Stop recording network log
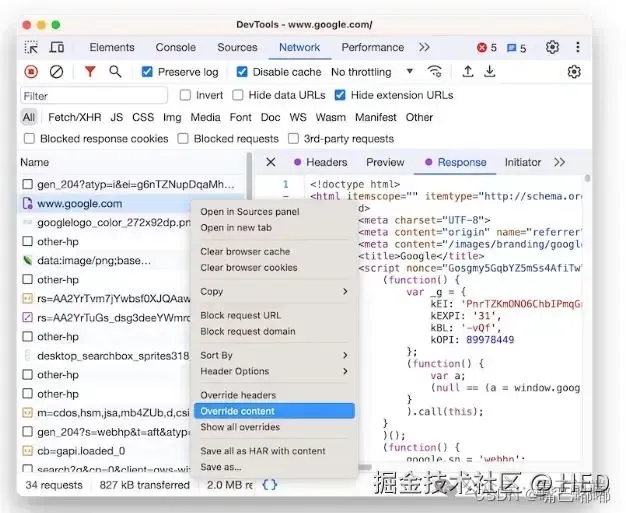Screen dimensions: 626x513 (31, 72)
